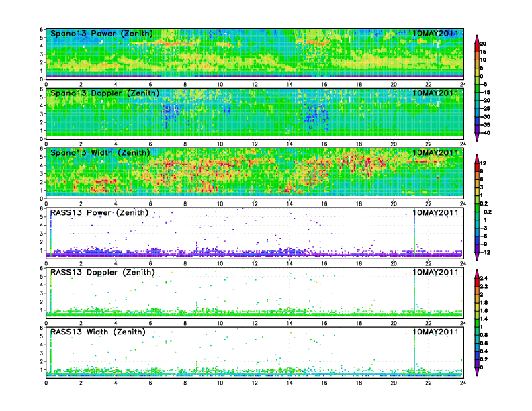
Task: Click x-axis label '24' under the RASS13 Width panel
Action: click(x=463, y=383)
